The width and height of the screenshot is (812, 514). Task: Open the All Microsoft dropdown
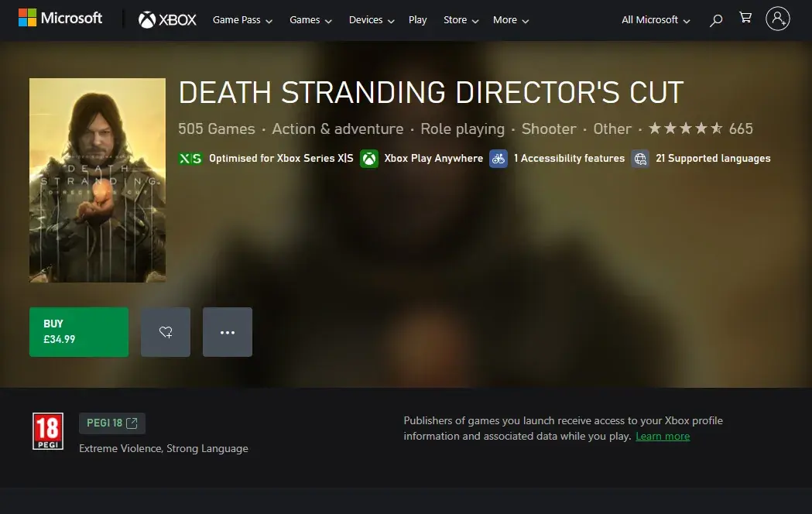656,20
